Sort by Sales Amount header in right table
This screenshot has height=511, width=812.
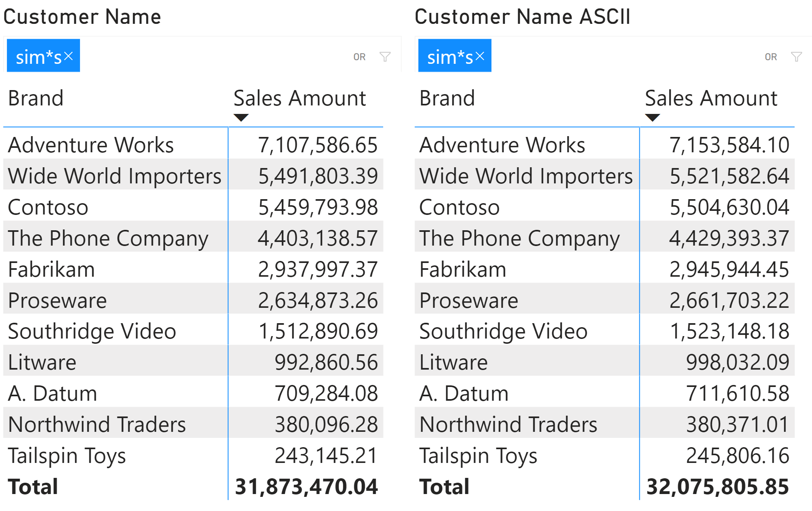(x=711, y=98)
